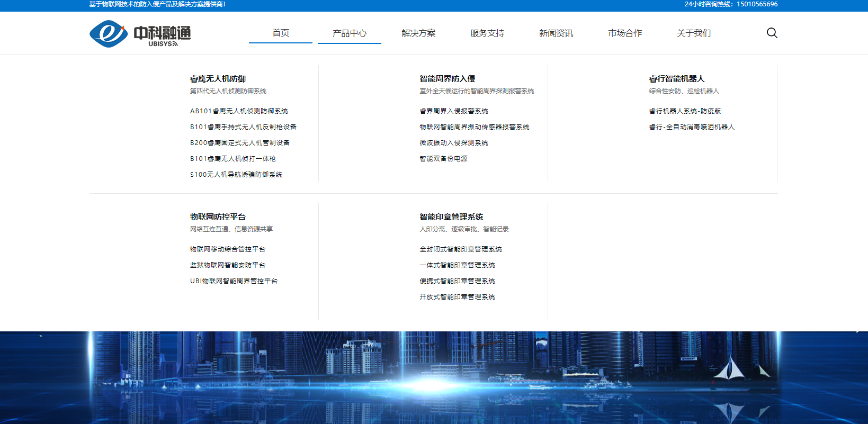Open B101睿鹰手持式无人机反制枪设备

[x=243, y=127]
